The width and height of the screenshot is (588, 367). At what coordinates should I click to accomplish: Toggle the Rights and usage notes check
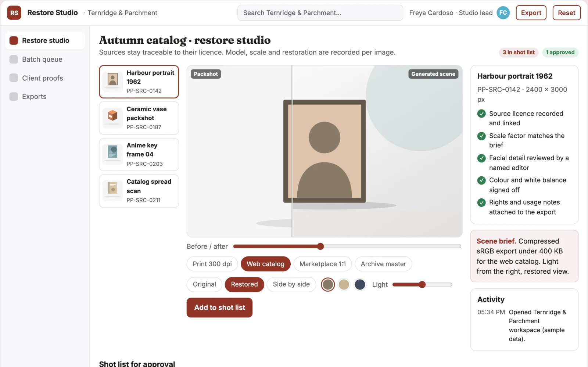coord(481,202)
